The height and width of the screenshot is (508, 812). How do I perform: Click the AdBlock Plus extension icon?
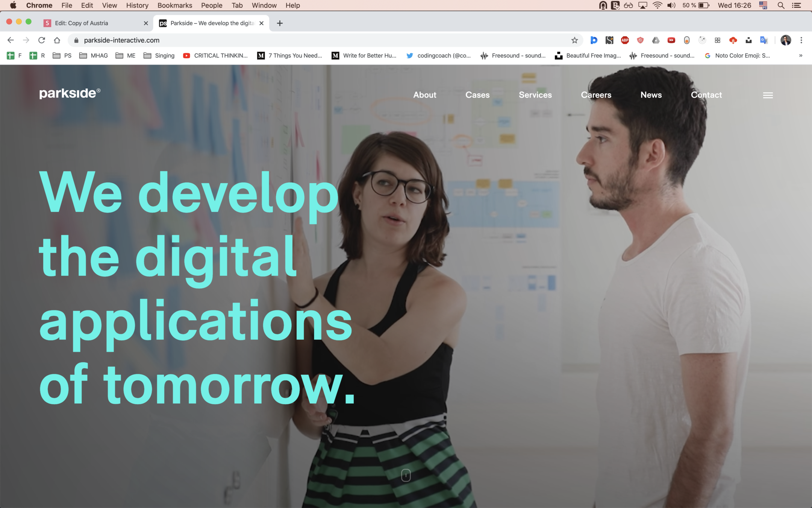click(x=625, y=40)
